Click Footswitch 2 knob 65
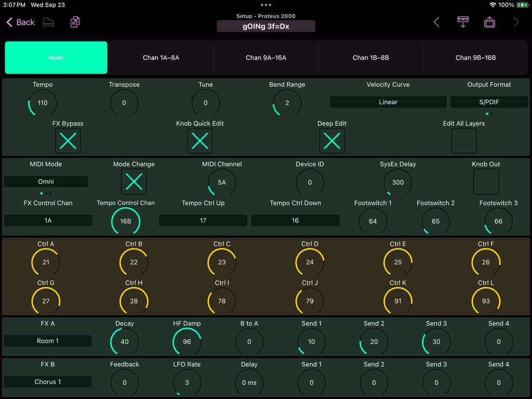 tap(436, 221)
